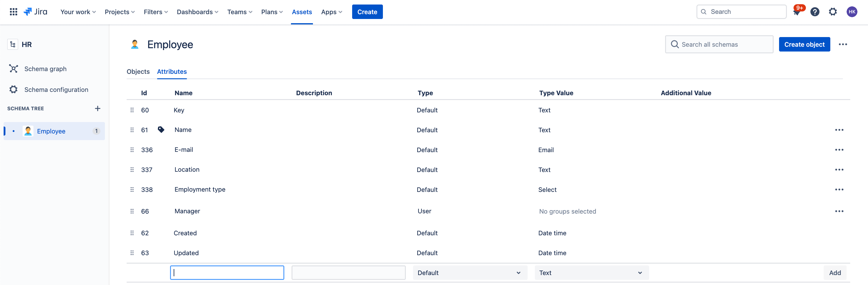This screenshot has width=868, height=285.
Task: Switch to the Attributes tab
Action: pos(172,72)
